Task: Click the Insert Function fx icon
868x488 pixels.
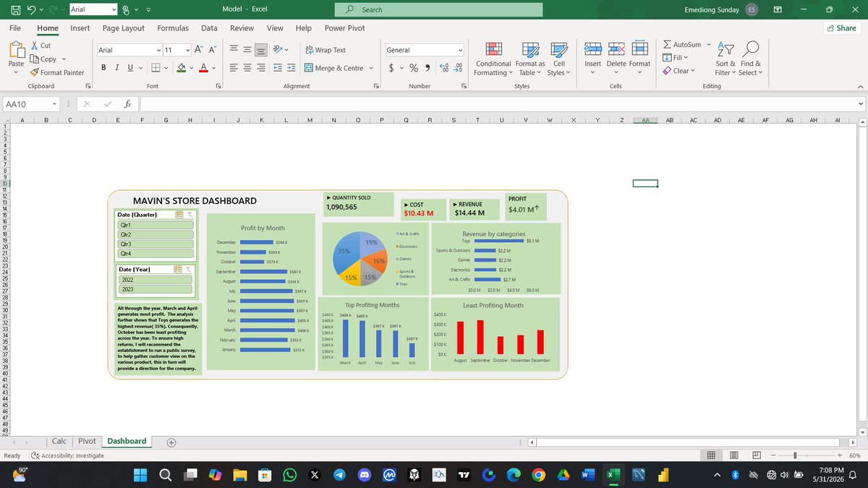Action: (x=127, y=104)
